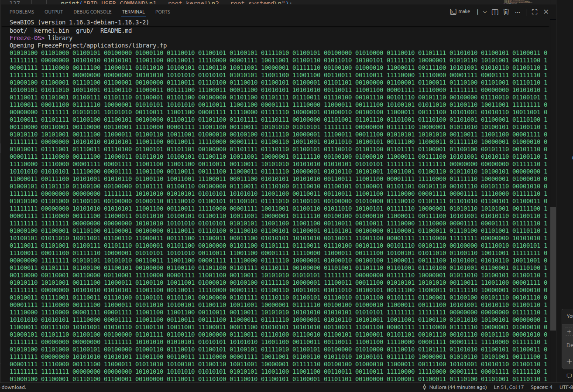Split the terminal pane

(x=495, y=12)
